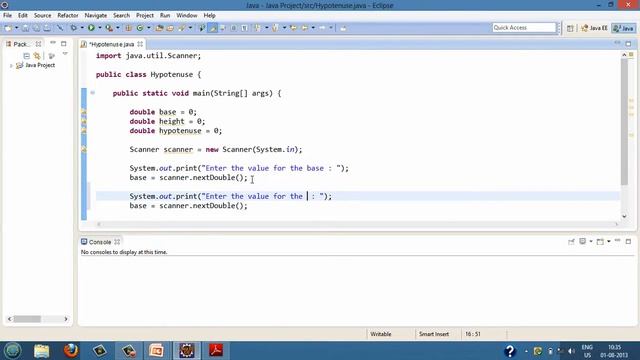Click the Debug (bug) toolbar icon
The height and width of the screenshot is (360, 640).
coord(73,28)
